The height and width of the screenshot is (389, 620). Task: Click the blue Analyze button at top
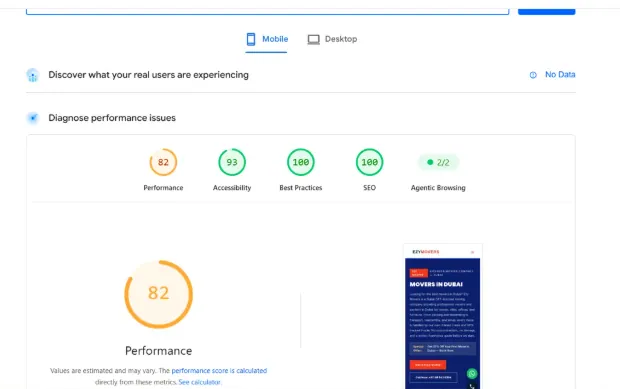[546, 11]
